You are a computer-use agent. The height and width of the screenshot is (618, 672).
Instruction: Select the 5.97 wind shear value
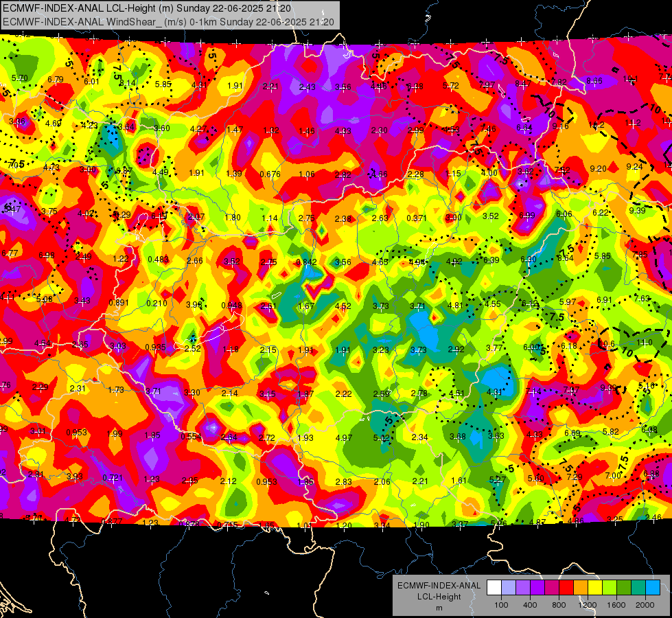(568, 302)
